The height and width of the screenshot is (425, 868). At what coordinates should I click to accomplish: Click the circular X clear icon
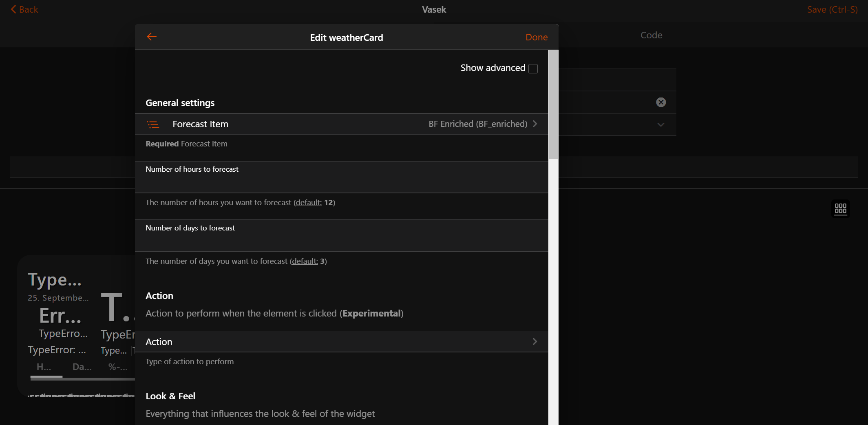[x=661, y=102]
